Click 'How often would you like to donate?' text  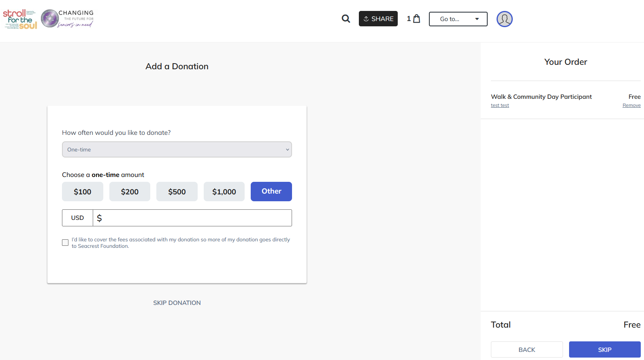tap(116, 133)
